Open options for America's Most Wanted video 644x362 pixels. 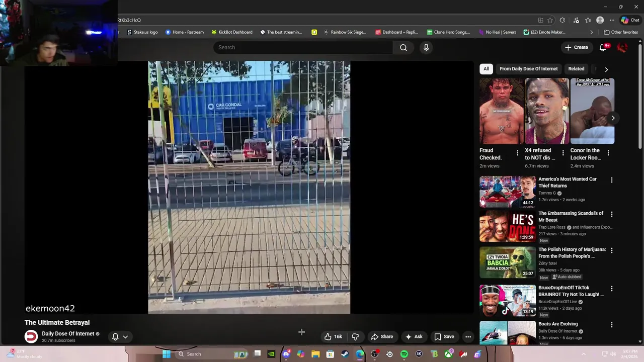[x=612, y=180]
